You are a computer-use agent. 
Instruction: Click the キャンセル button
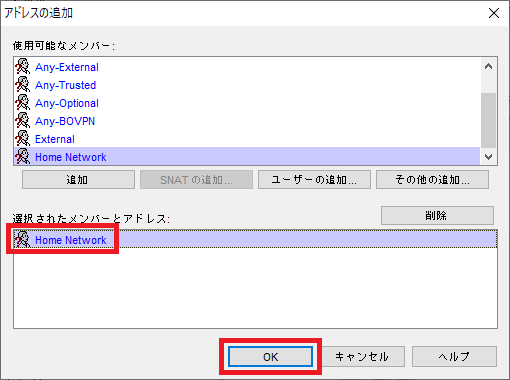click(x=363, y=357)
